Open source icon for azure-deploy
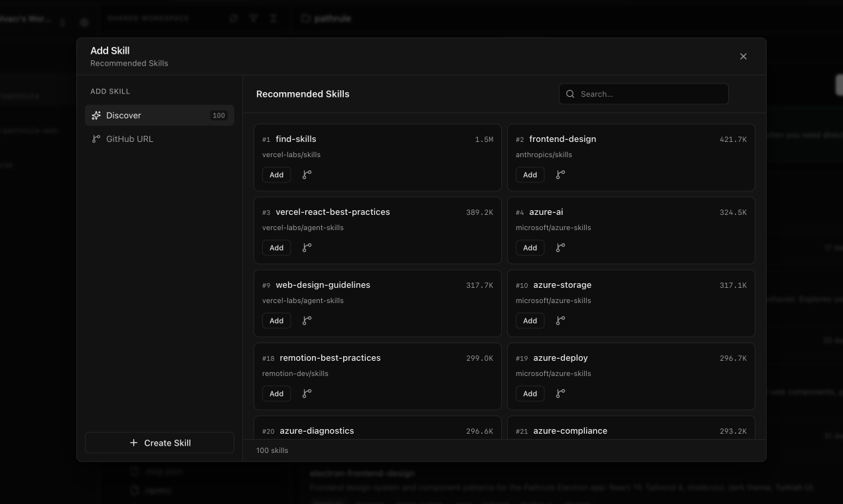Screen dimensions: 843x504 [x=560, y=394]
